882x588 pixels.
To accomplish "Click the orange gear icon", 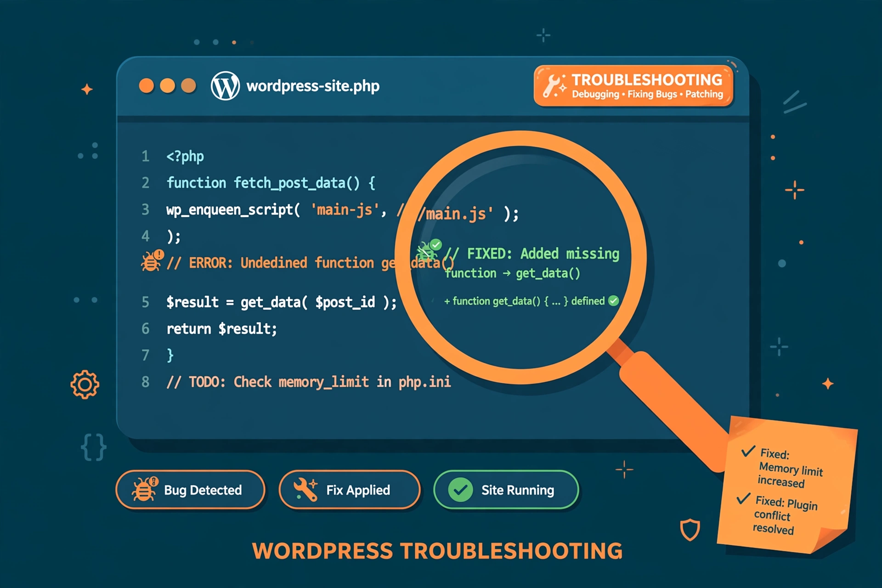I will click(x=85, y=384).
